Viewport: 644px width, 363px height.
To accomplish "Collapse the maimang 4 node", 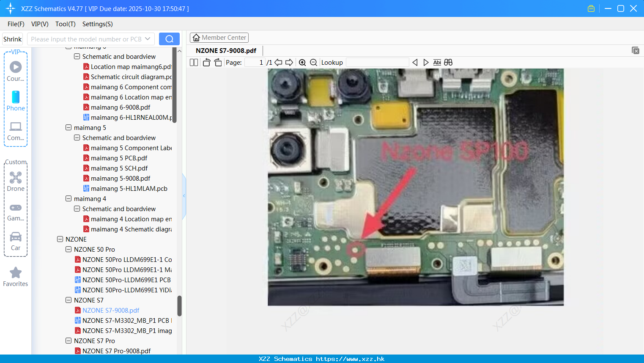I will coord(69,198).
